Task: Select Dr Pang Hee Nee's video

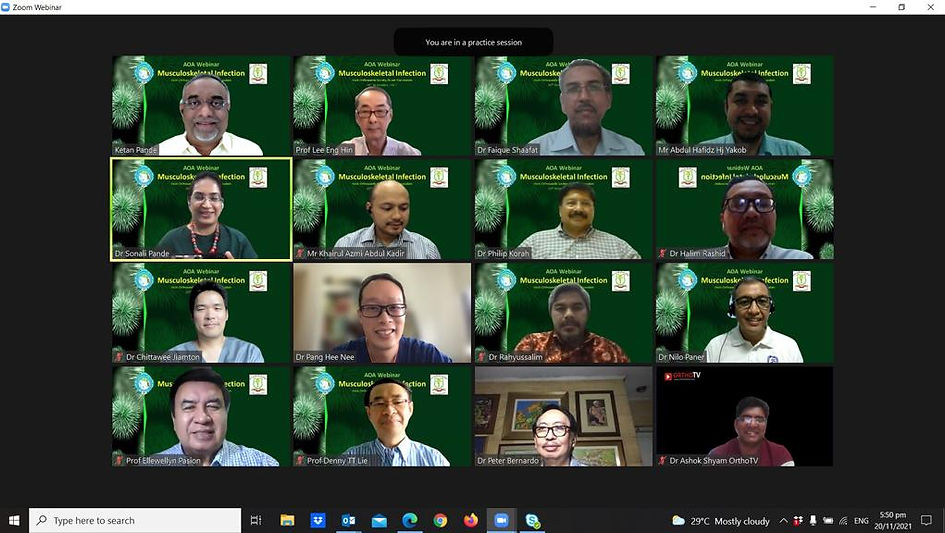Action: [382, 313]
